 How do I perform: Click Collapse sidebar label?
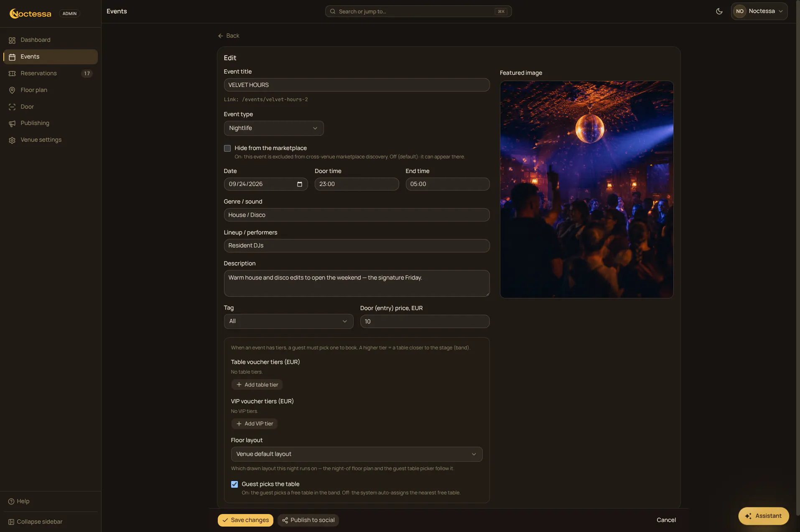(x=40, y=522)
